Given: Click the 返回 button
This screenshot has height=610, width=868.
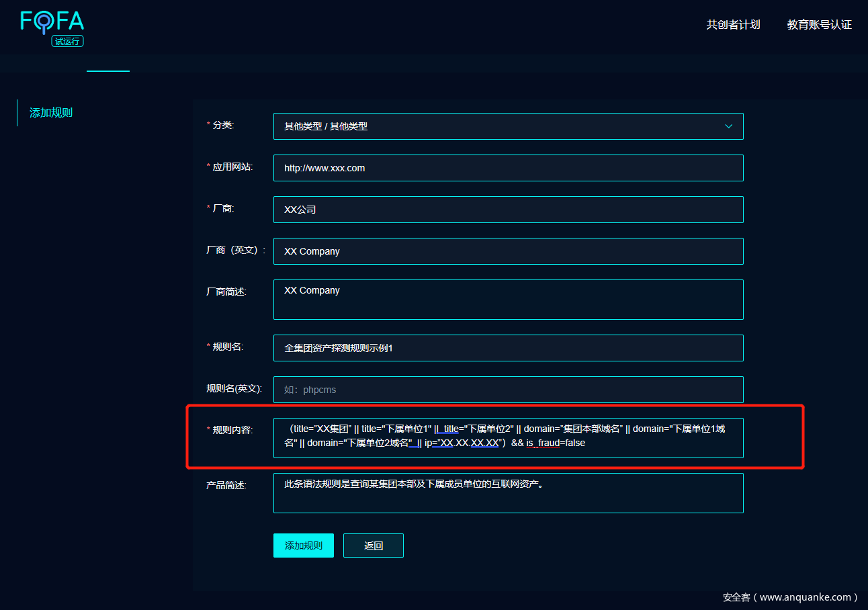Looking at the screenshot, I should point(373,546).
